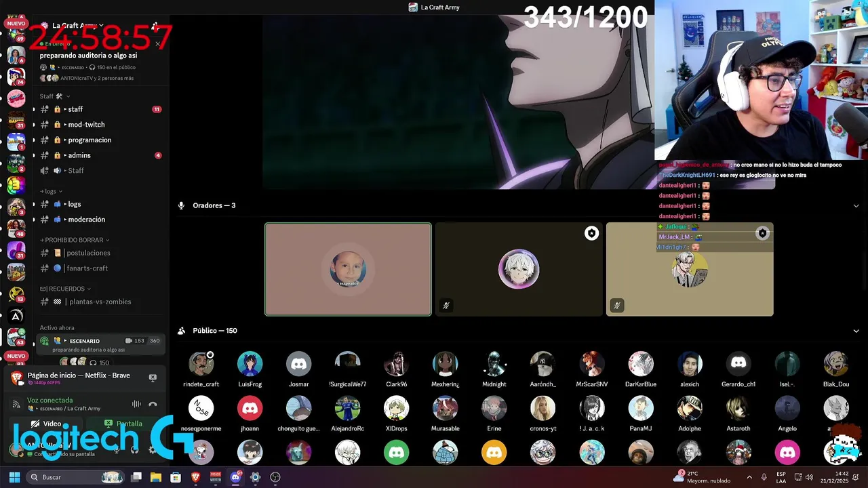The width and height of the screenshot is (868, 488).
Task: Deafen with headphones icon
Action: [x=134, y=449]
